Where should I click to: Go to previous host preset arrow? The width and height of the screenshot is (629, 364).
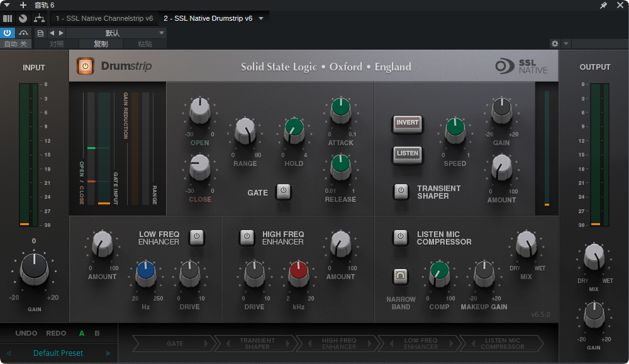click(x=52, y=33)
